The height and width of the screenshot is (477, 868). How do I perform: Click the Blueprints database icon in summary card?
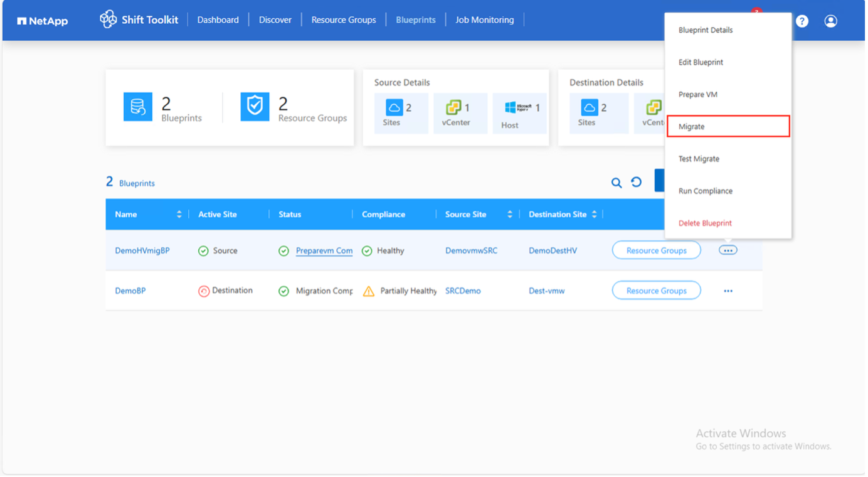click(138, 107)
